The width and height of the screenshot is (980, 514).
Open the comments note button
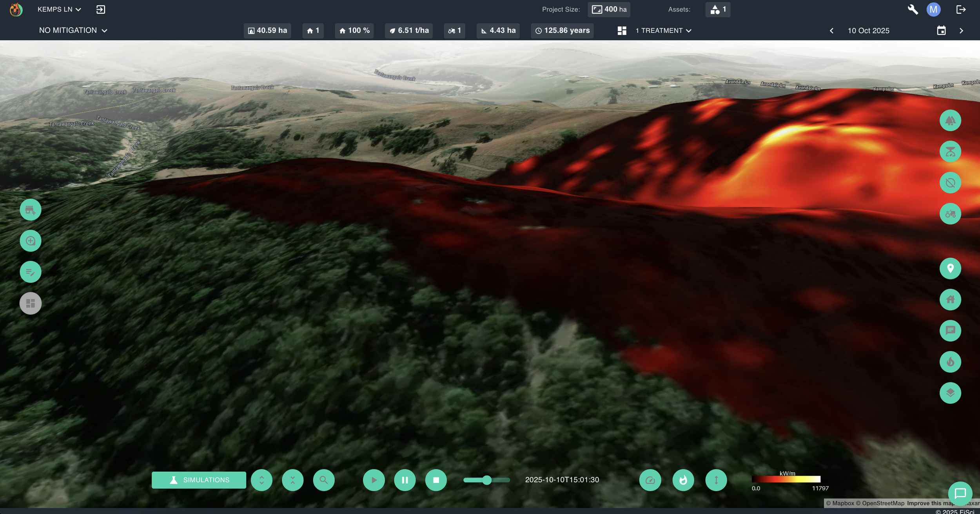tap(950, 331)
